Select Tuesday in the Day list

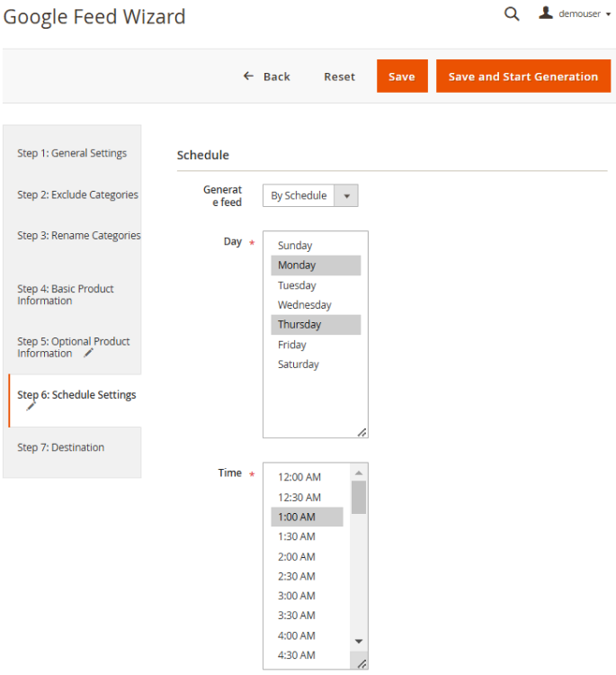tap(316, 285)
